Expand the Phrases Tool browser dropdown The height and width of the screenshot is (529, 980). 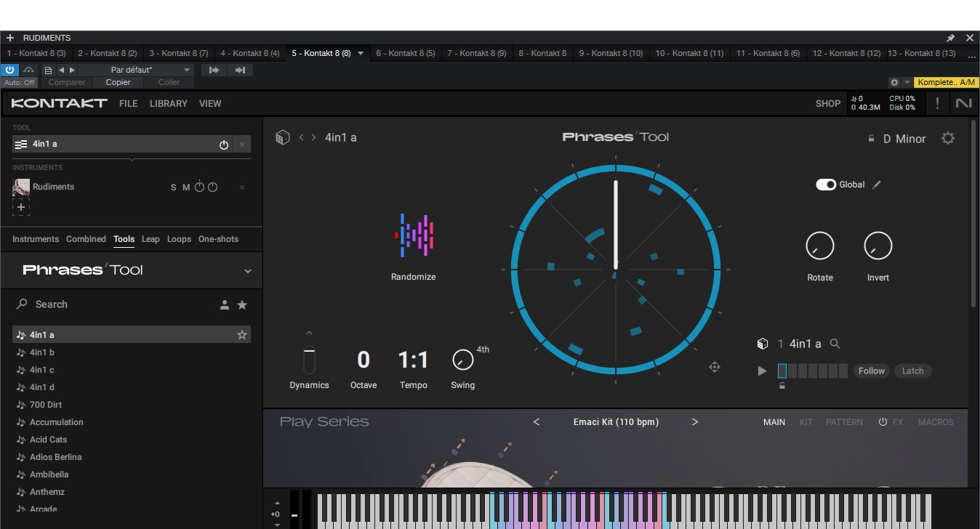pyautogui.click(x=248, y=271)
